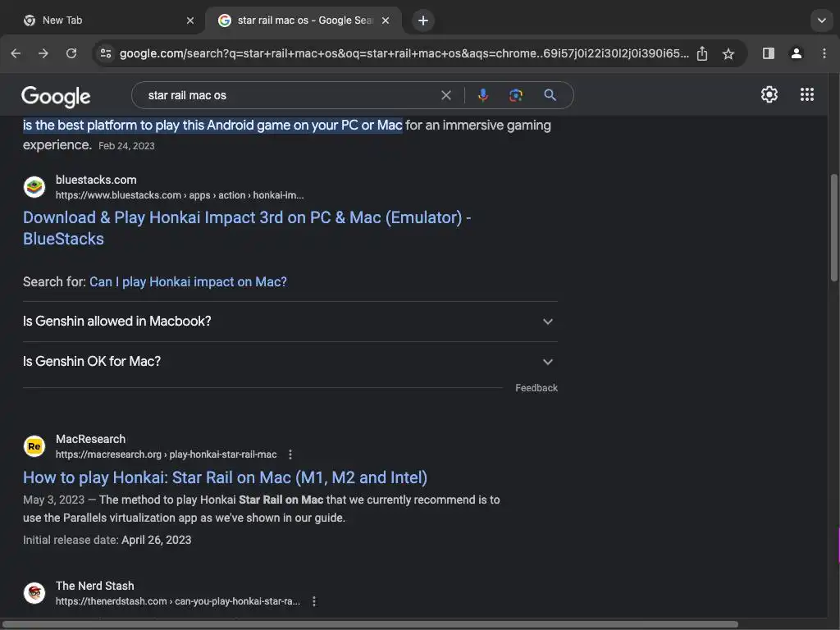Click The Nerd Stash favicon
Viewport: 840px width, 630px height.
tap(34, 593)
